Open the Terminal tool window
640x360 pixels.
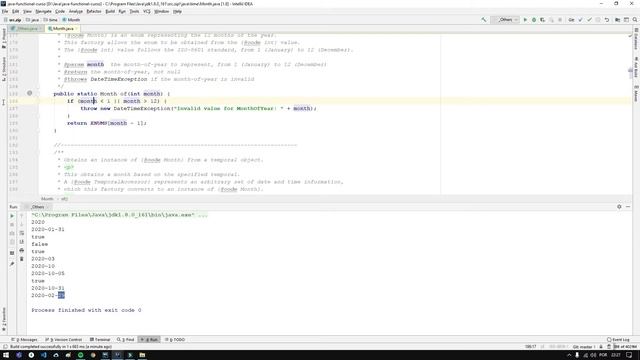point(100,340)
